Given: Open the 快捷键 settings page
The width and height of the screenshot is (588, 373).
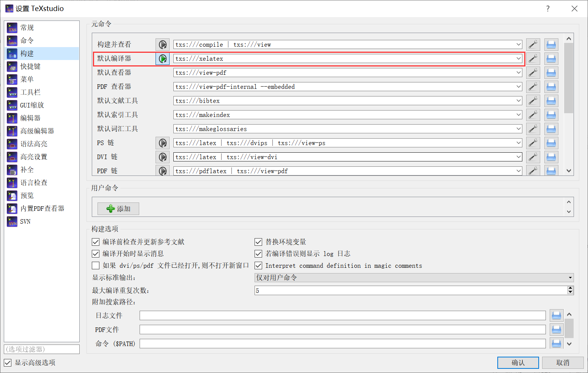Looking at the screenshot, I should coord(42,66).
